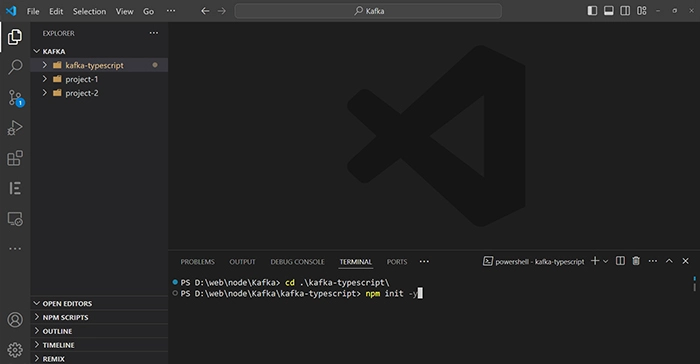Open the Edit menu

56,11
